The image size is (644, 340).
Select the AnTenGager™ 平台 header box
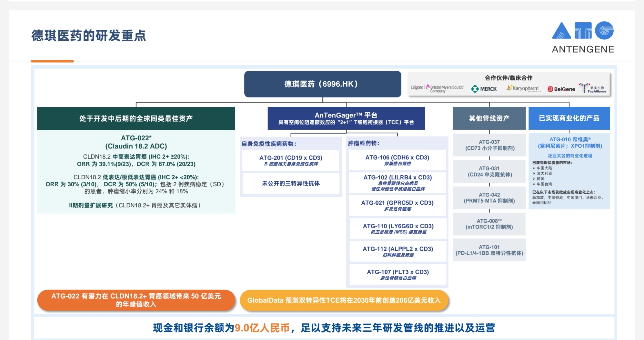346,118
